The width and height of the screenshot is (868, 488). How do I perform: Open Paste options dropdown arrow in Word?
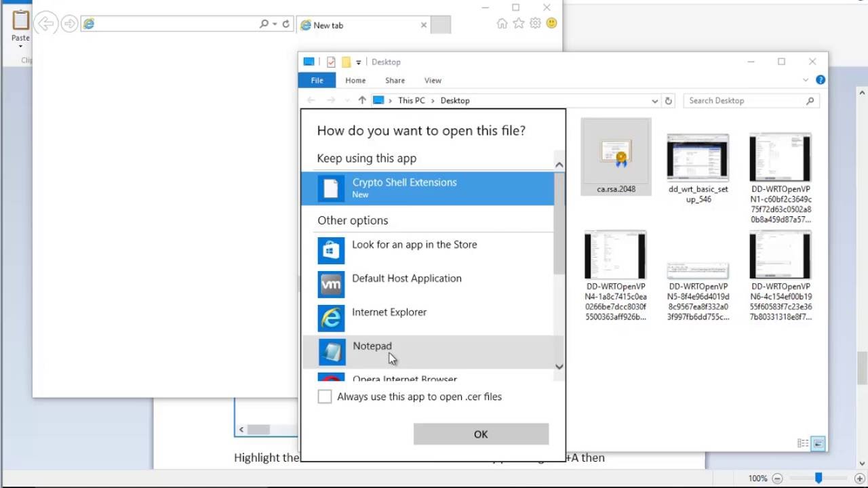[20, 47]
